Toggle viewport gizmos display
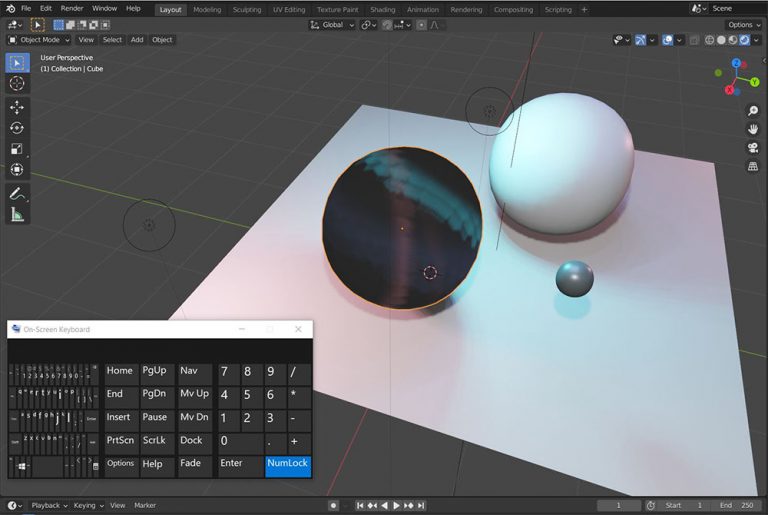This screenshot has height=515, width=768. click(x=641, y=40)
